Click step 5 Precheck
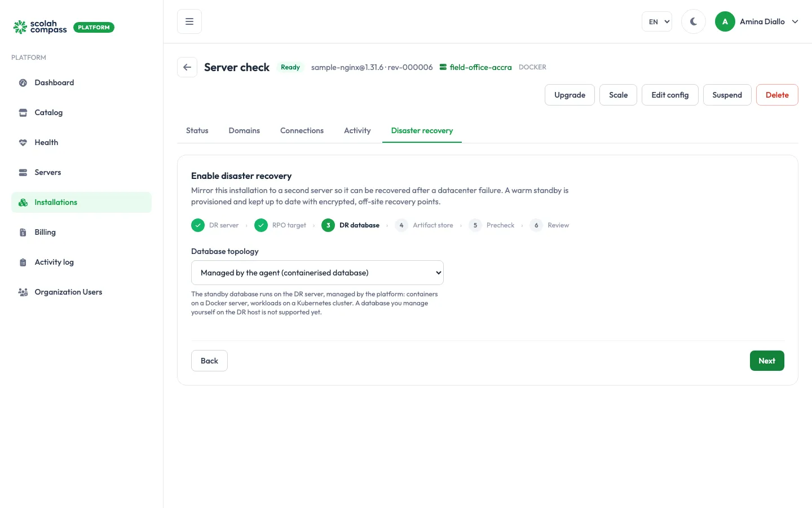 click(x=492, y=225)
